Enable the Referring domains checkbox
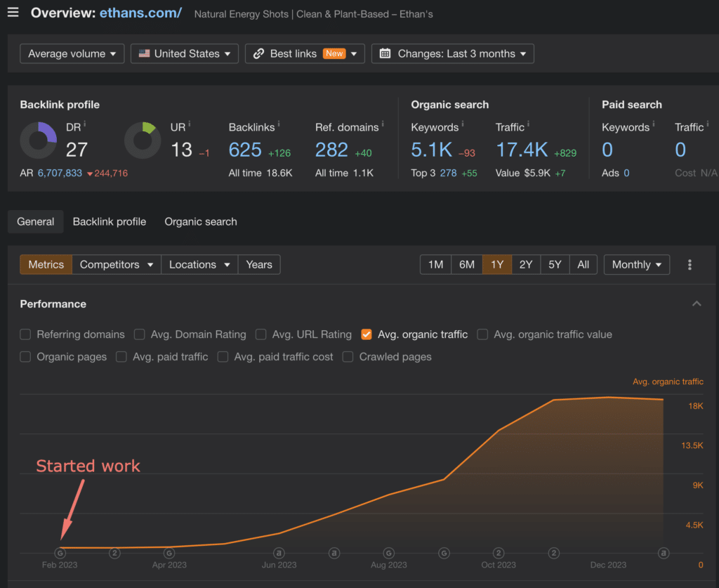 pyautogui.click(x=25, y=334)
